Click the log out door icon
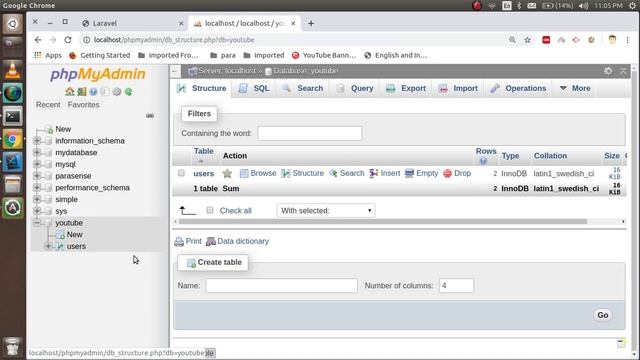This screenshot has width=640, height=360. (82, 92)
